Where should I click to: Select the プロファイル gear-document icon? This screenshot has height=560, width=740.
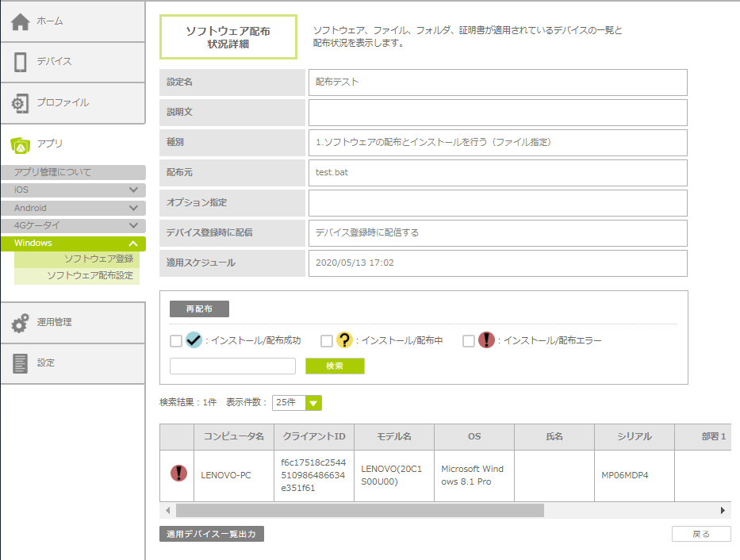point(21,103)
